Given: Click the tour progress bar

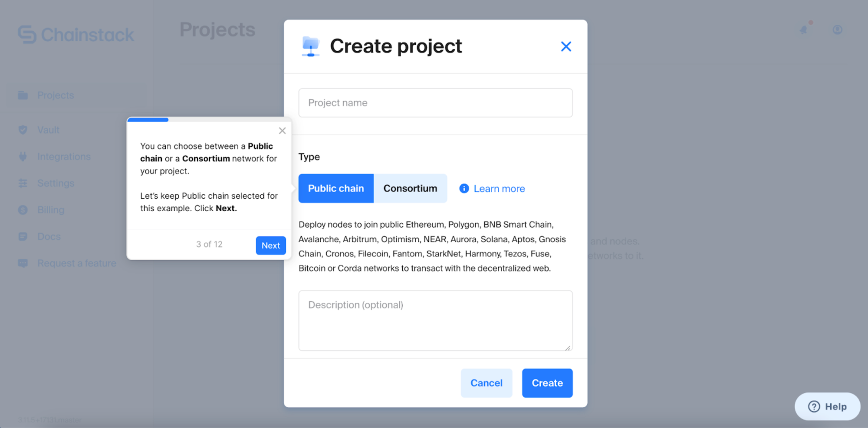Looking at the screenshot, I should point(209,120).
